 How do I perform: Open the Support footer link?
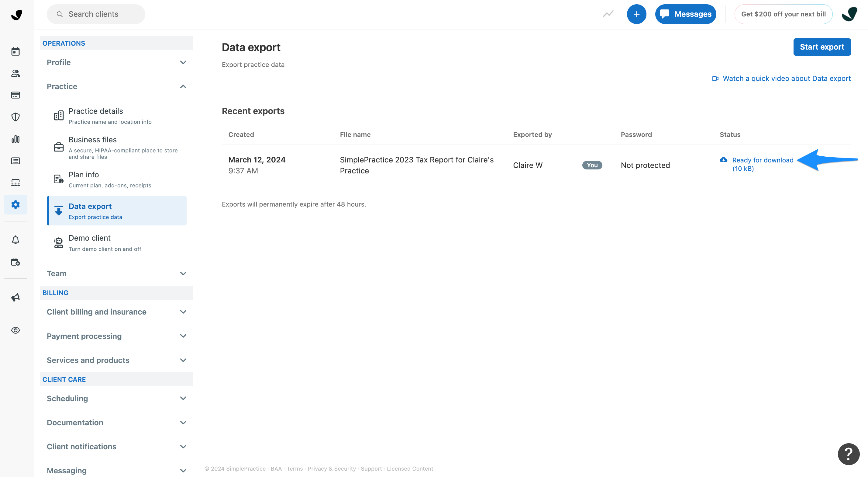click(371, 468)
